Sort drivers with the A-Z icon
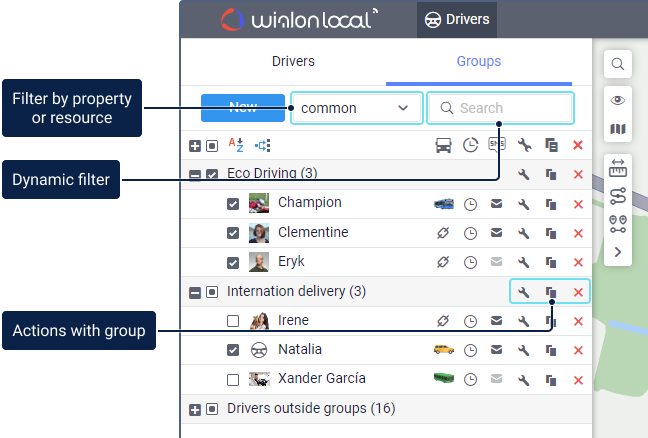The width and height of the screenshot is (648, 438). (x=236, y=145)
